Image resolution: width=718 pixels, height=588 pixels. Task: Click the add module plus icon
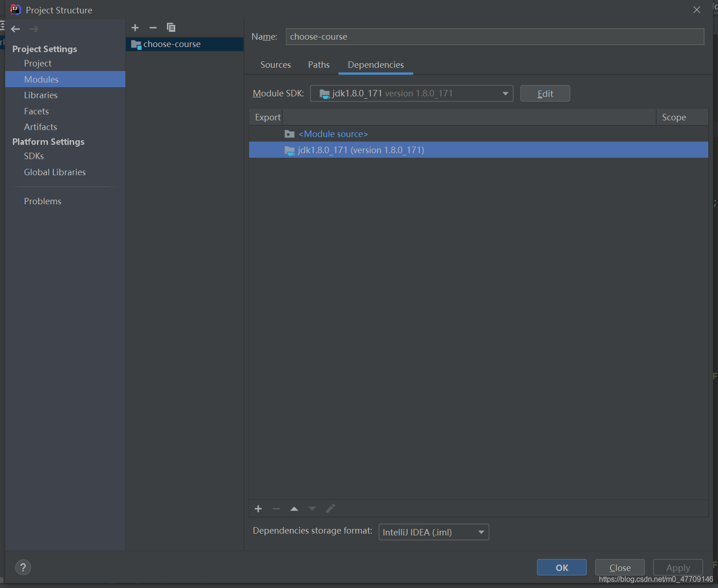pyautogui.click(x=135, y=28)
